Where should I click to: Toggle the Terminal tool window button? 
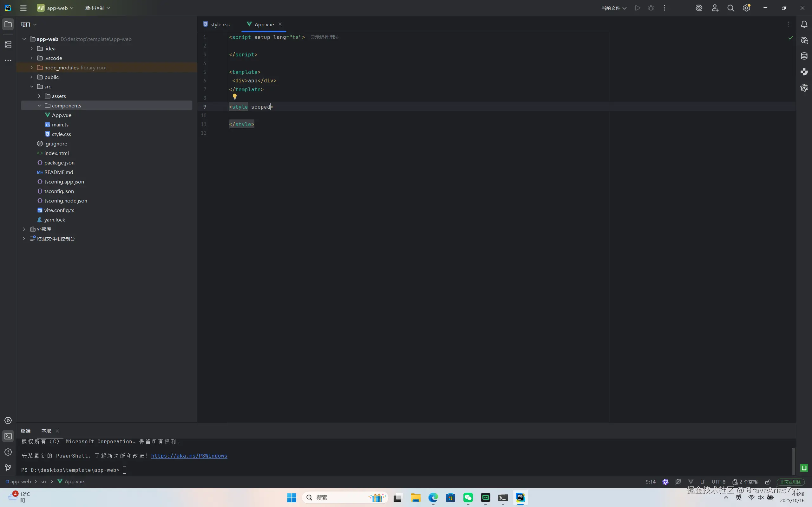pyautogui.click(x=8, y=436)
